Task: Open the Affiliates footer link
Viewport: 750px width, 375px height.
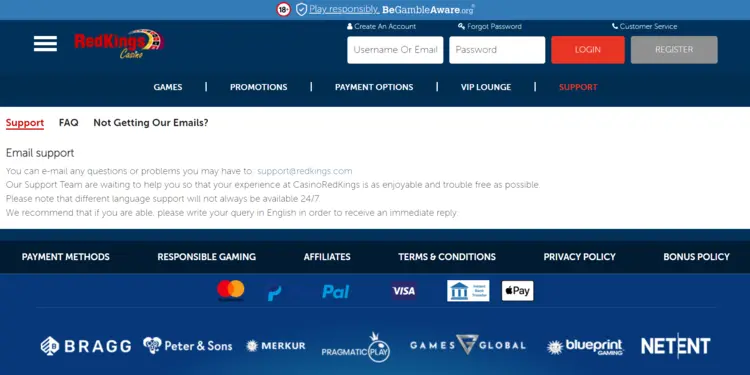Action: (327, 257)
